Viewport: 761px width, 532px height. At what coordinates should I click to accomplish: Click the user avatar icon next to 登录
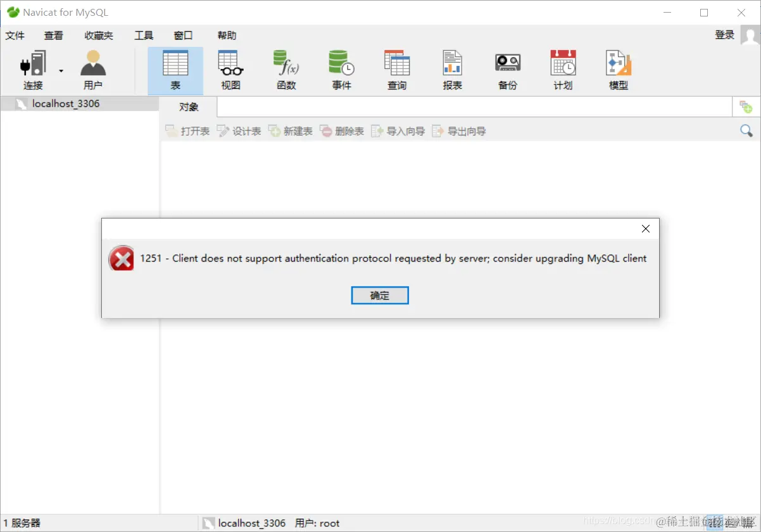(x=750, y=35)
